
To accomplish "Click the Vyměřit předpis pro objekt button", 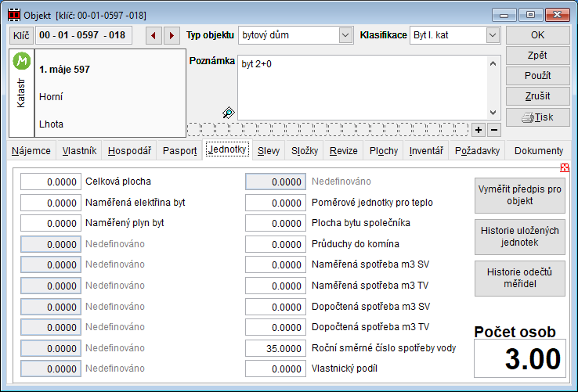I will coord(520,196).
